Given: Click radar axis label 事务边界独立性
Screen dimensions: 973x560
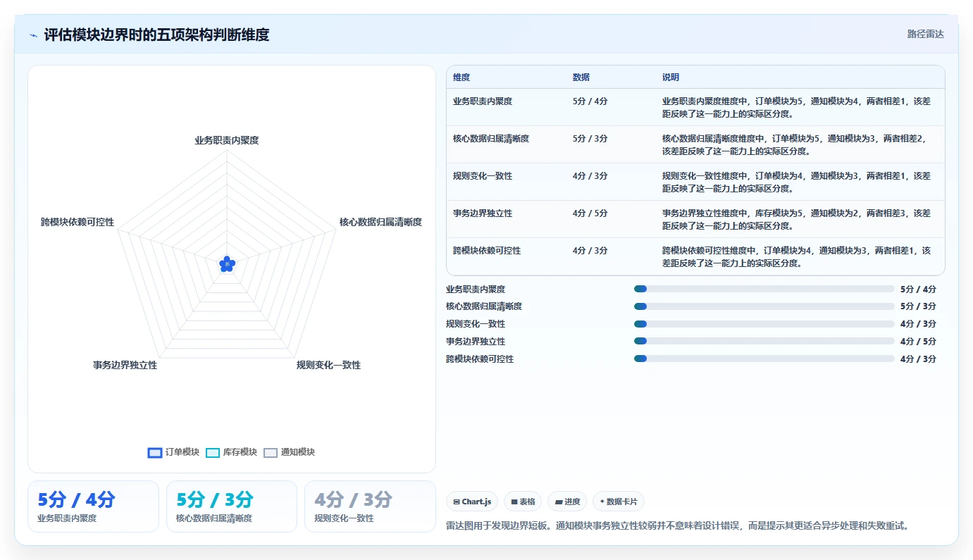Looking at the screenshot, I should pyautogui.click(x=125, y=365).
